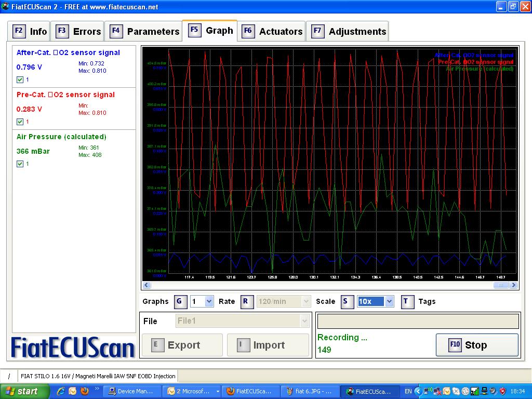The image size is (532, 399).
Task: Click the I key icon on Import
Action: (x=243, y=345)
